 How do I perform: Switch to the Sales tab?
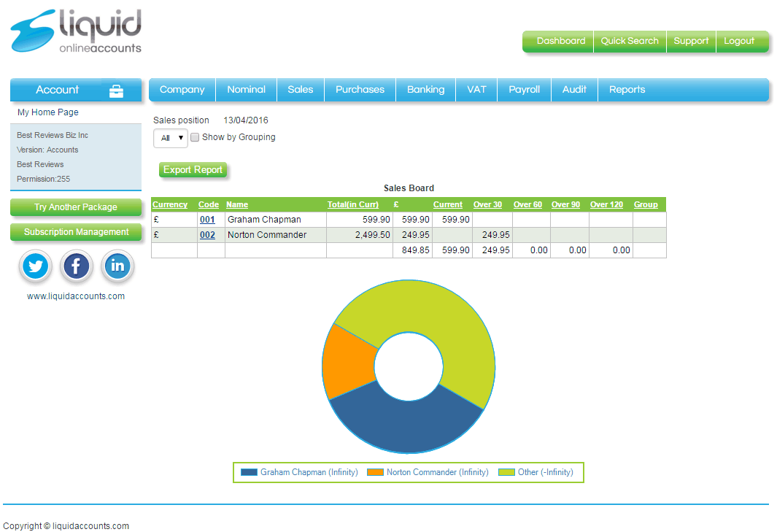point(300,89)
